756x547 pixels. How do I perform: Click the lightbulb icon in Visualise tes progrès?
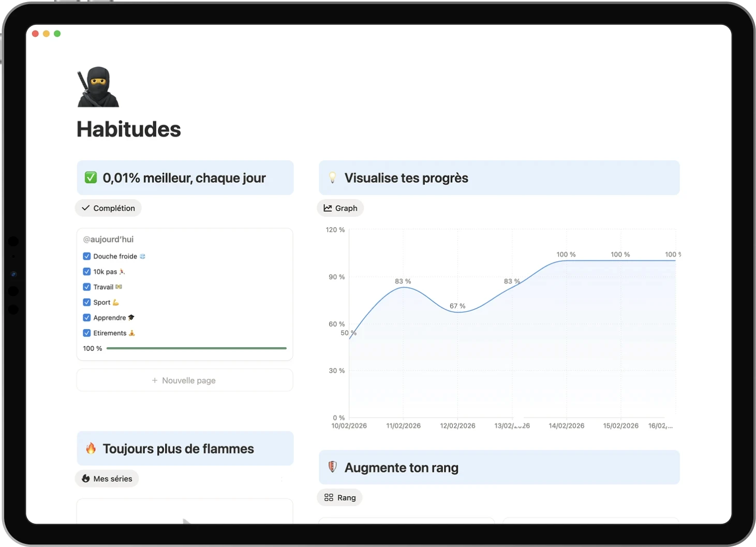tap(333, 178)
